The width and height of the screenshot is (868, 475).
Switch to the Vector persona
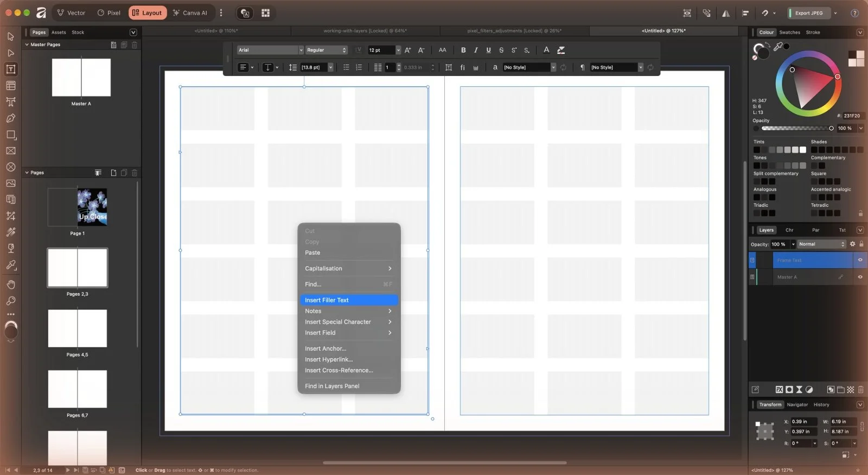[x=71, y=13]
